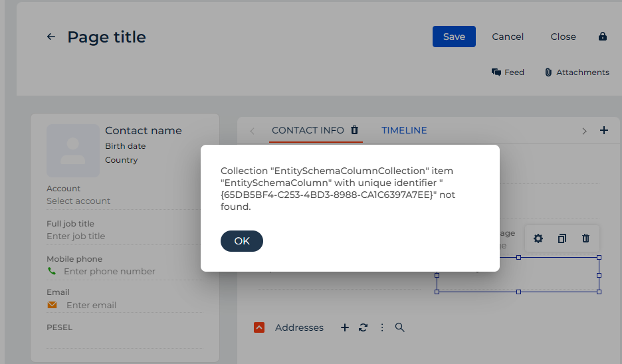Open element settings gear icon
Screen dimensions: 622x364
[538, 238]
